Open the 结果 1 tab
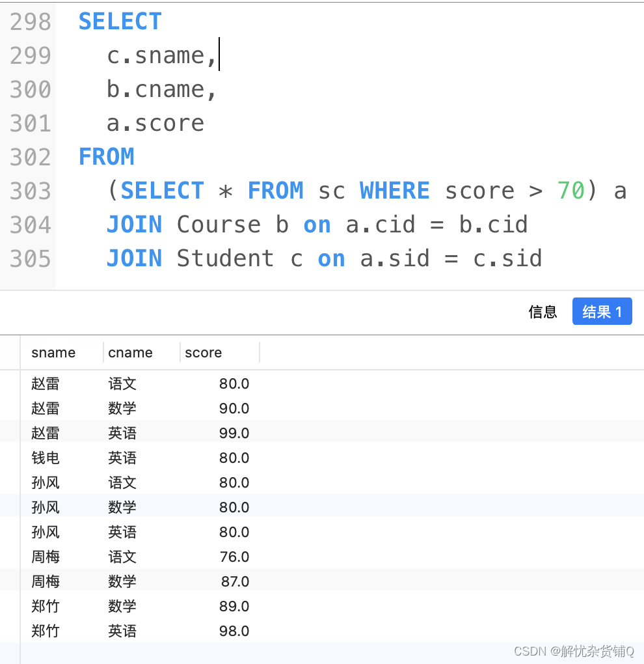 point(602,311)
